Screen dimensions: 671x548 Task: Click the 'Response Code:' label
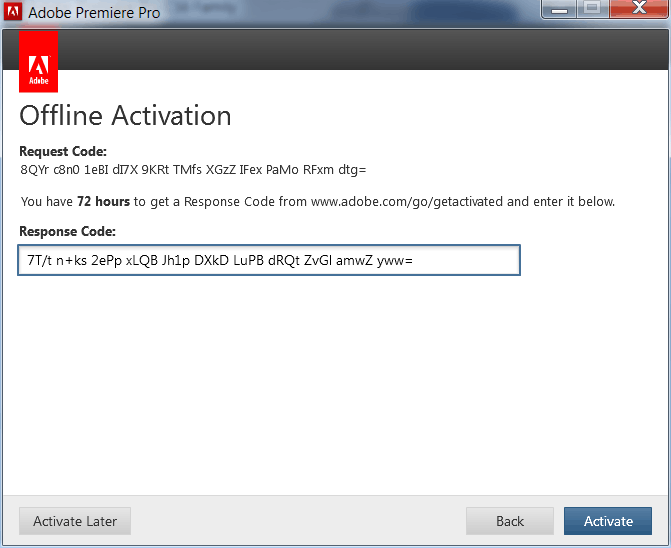(68, 231)
